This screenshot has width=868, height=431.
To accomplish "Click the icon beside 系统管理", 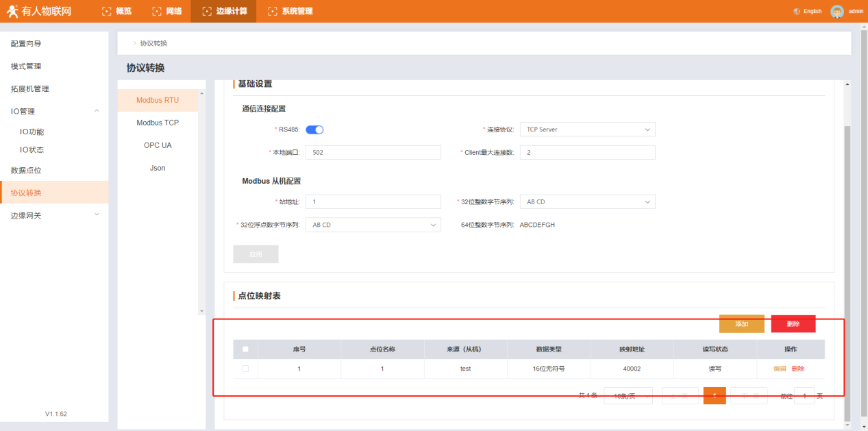I will 273,11.
